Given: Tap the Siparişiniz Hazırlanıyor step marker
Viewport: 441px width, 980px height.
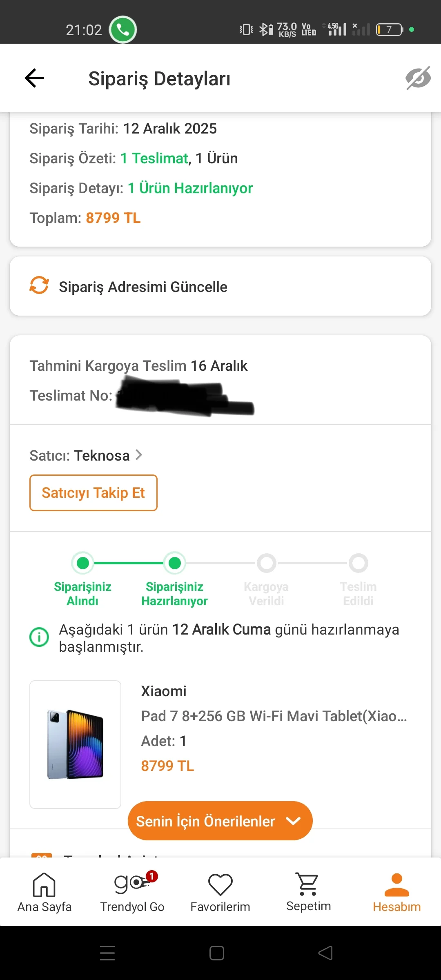Looking at the screenshot, I should click(x=175, y=563).
